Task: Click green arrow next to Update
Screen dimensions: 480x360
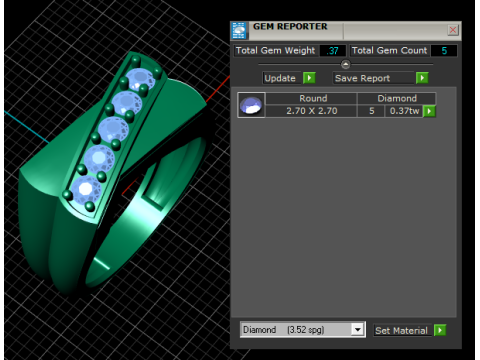Action: (309, 78)
